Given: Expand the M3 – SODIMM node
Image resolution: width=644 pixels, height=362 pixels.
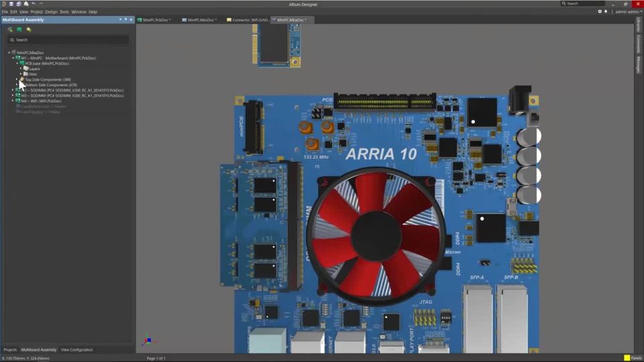Looking at the screenshot, I should [x=13, y=96].
